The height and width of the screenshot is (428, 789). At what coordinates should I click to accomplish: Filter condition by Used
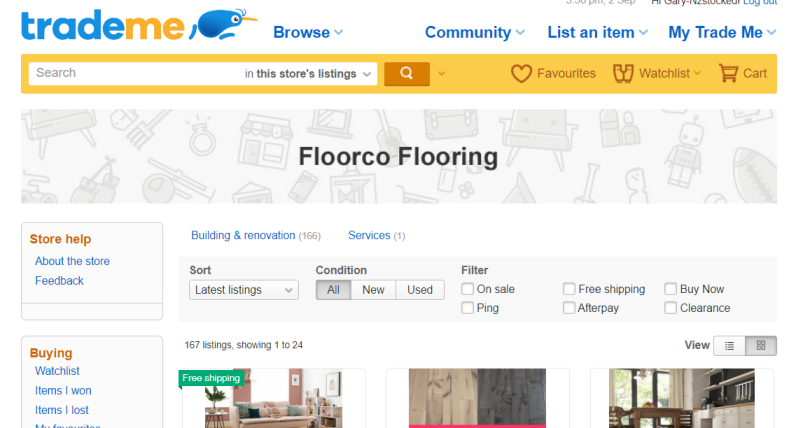click(420, 290)
